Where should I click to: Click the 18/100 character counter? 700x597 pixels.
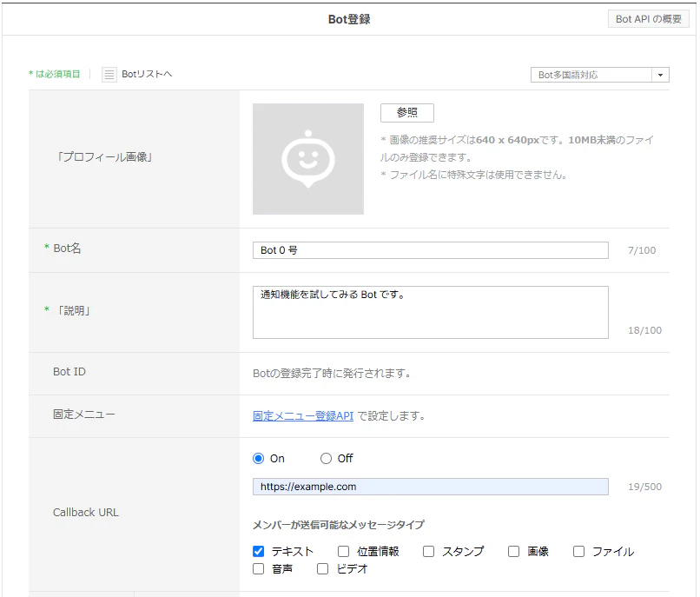click(x=644, y=330)
